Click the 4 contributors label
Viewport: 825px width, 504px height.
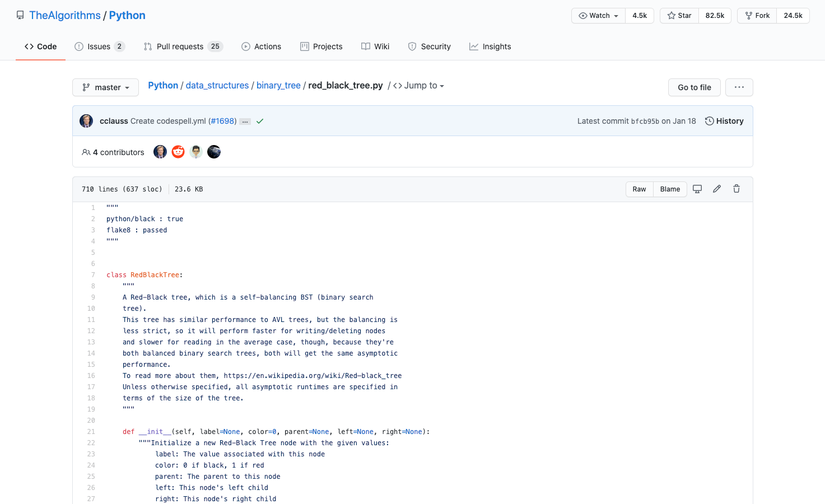pyautogui.click(x=113, y=152)
